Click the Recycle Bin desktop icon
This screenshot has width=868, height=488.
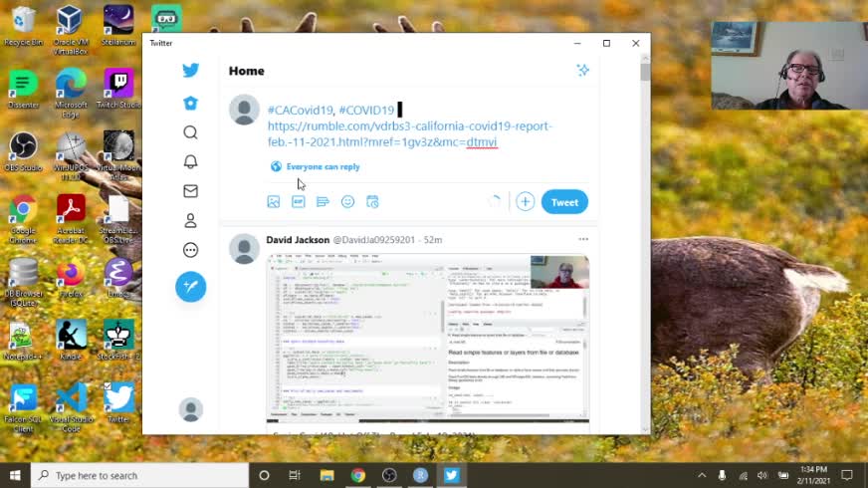[23, 27]
